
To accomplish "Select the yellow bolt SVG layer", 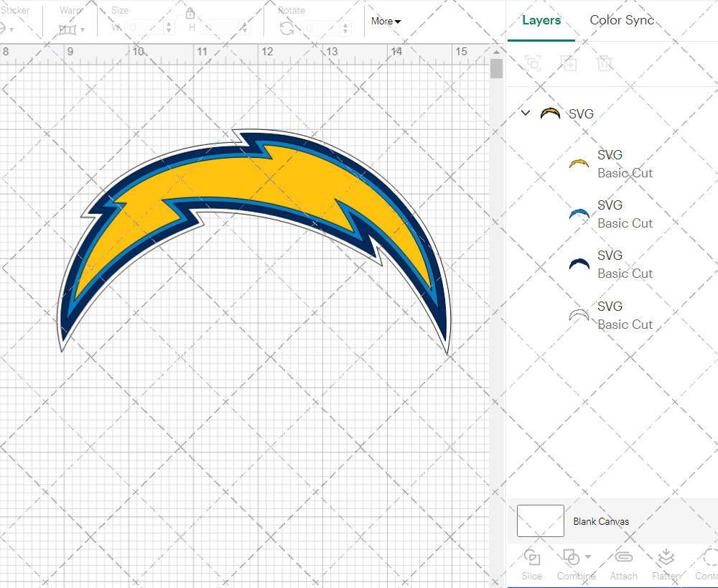I will point(612,164).
